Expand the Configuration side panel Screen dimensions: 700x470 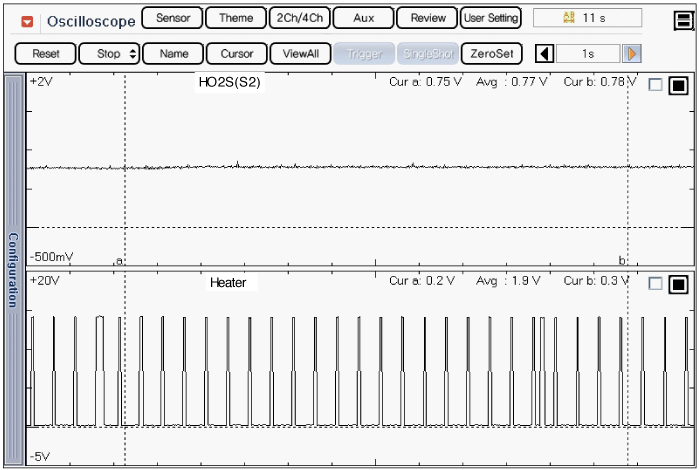point(13,270)
